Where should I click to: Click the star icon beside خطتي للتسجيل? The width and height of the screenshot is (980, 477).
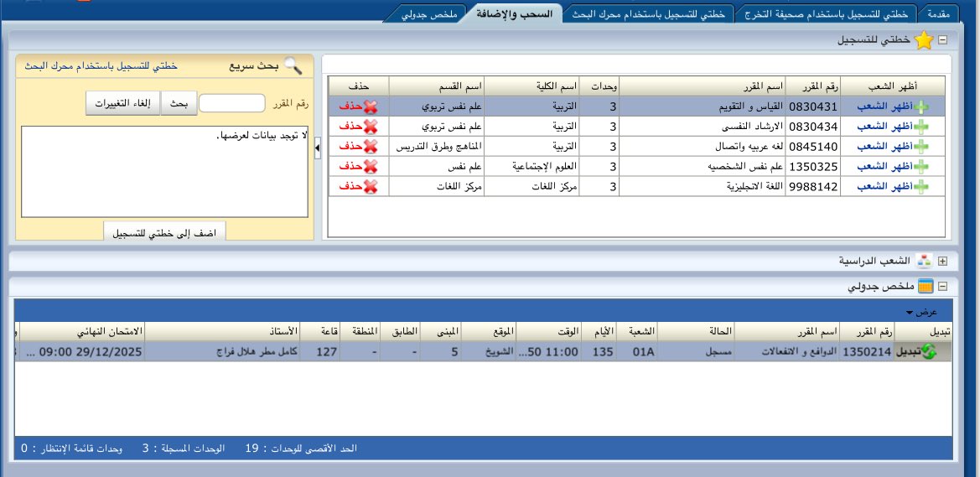tap(923, 40)
